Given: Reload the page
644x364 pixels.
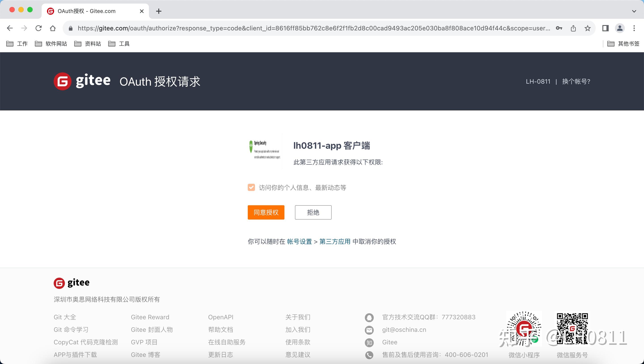Looking at the screenshot, I should pos(38,28).
